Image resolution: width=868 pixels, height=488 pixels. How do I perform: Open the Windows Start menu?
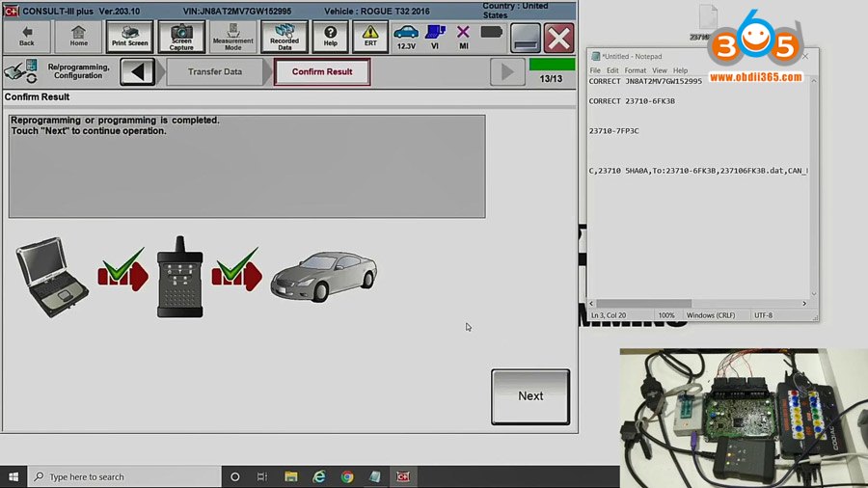[x=14, y=476]
